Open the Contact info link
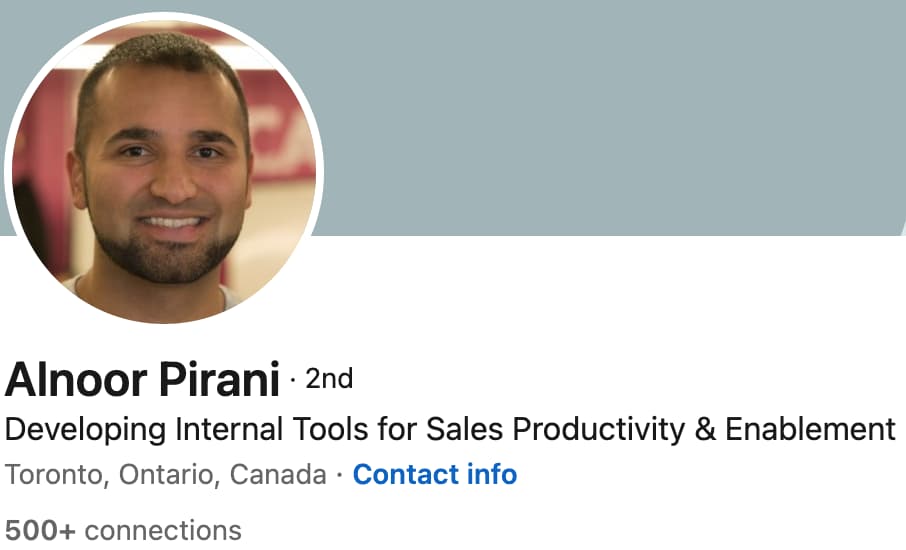 pos(434,474)
